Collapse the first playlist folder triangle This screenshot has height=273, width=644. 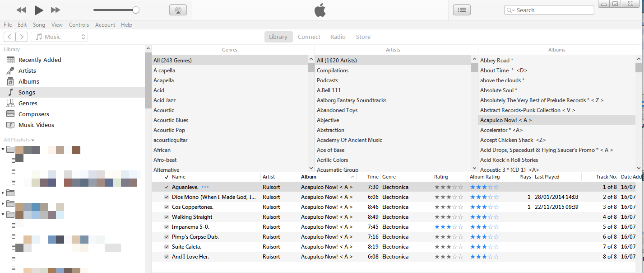tap(3, 150)
